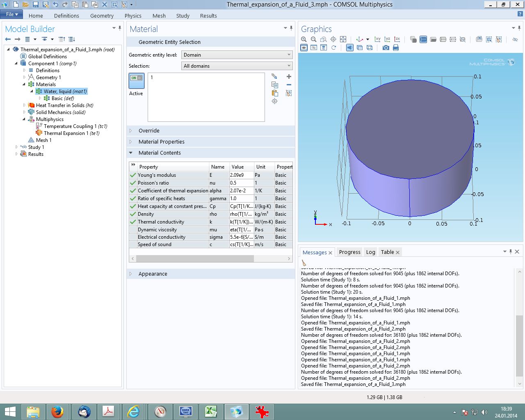Click the Young's modulus value field
The height and width of the screenshot is (420, 525).
tap(241, 175)
